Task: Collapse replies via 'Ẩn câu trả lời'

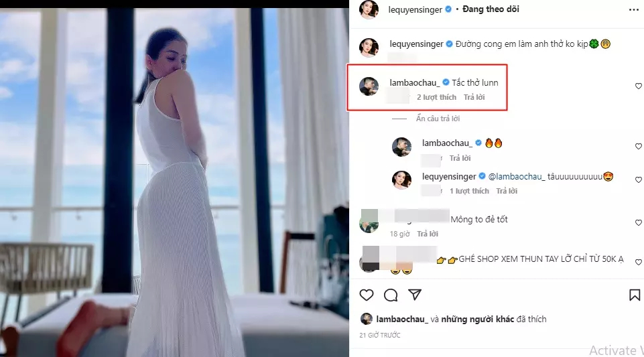Action: (438, 119)
